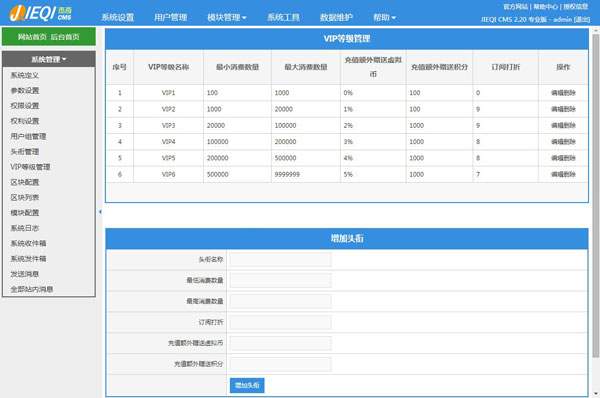Open 系统收件箱 in the sidebar
The height and width of the screenshot is (398, 600).
click(x=28, y=243)
